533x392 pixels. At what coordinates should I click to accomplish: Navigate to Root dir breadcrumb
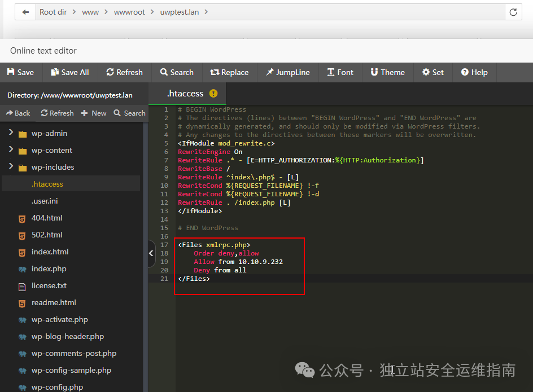tap(53, 12)
